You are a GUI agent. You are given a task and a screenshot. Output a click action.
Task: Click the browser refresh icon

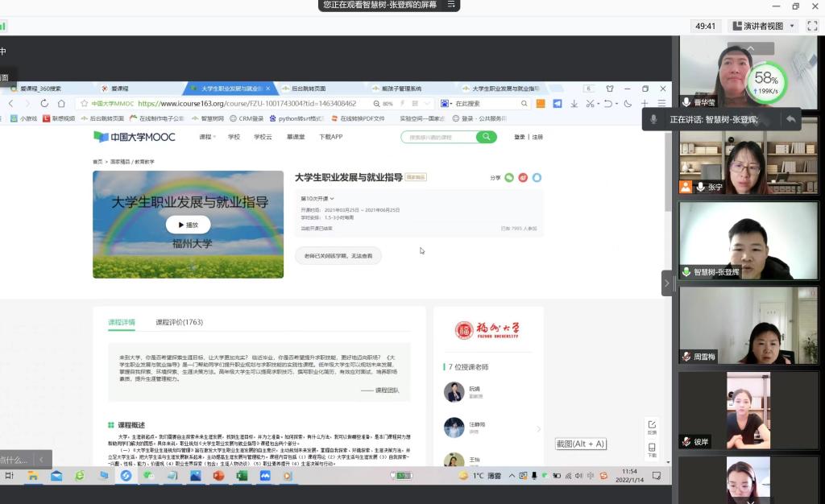click(x=41, y=104)
